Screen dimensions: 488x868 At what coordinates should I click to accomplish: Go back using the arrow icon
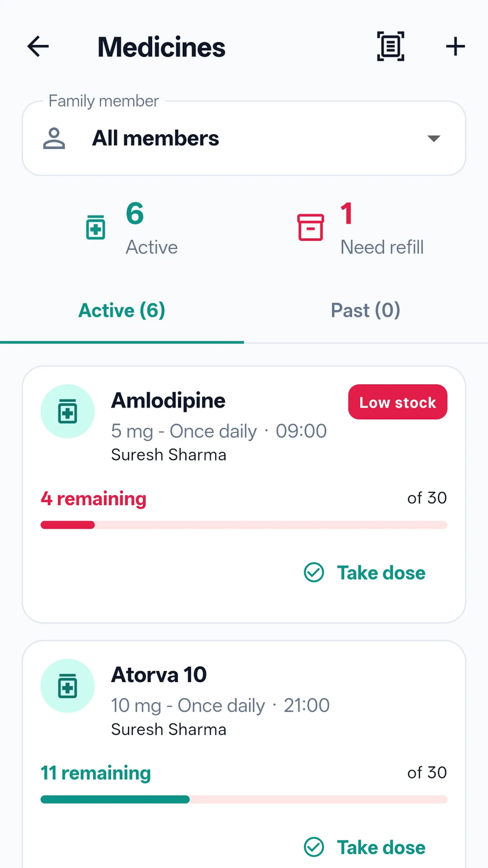(38, 46)
